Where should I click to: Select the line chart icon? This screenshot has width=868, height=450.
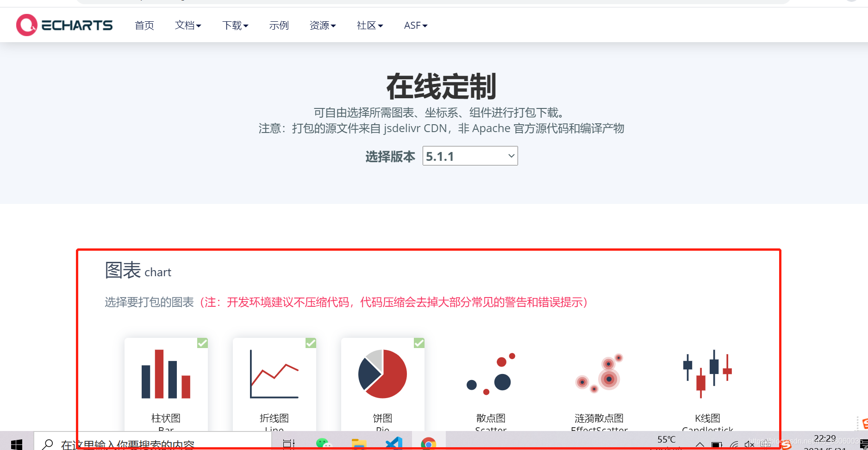coord(274,374)
